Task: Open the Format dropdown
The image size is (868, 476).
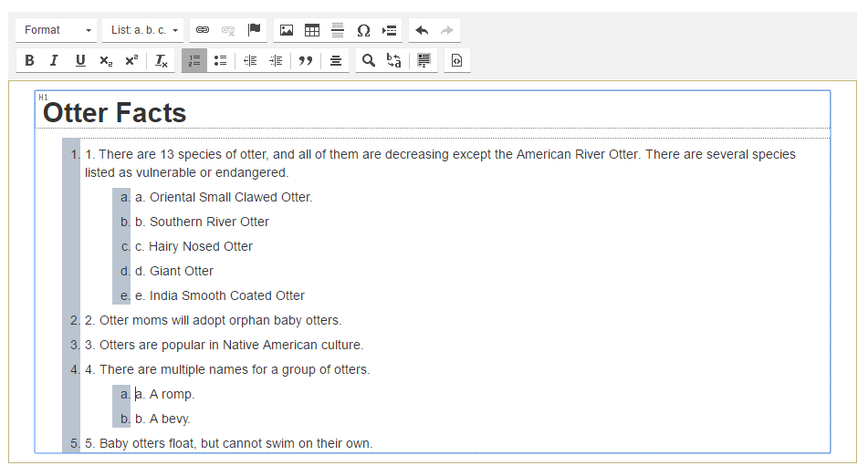Action: (x=56, y=30)
